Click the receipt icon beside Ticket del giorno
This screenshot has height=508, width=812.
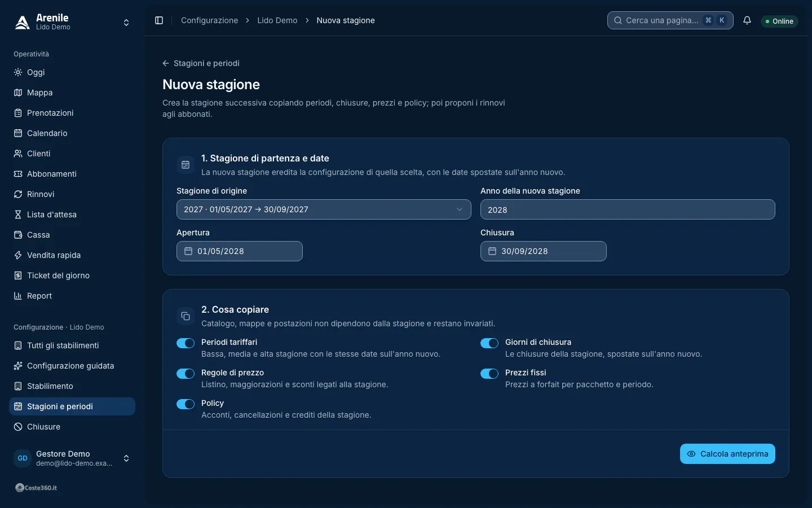18,275
